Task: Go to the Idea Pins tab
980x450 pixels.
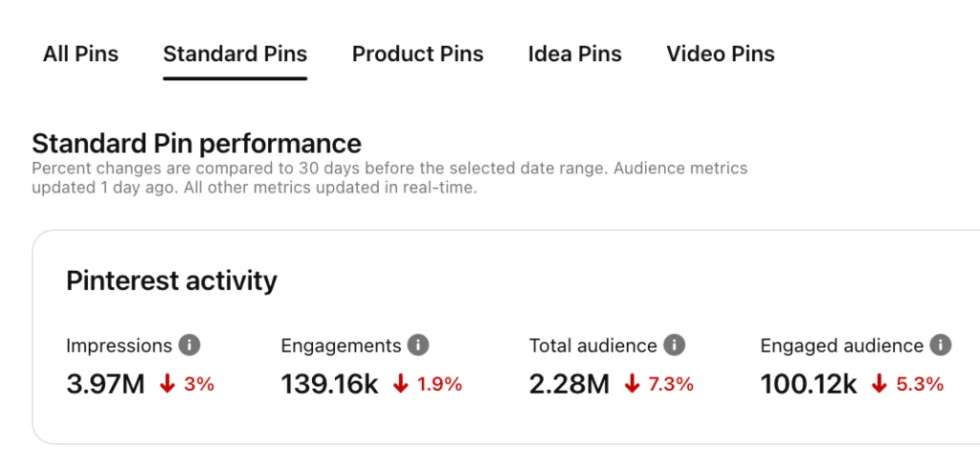Action: (x=574, y=54)
